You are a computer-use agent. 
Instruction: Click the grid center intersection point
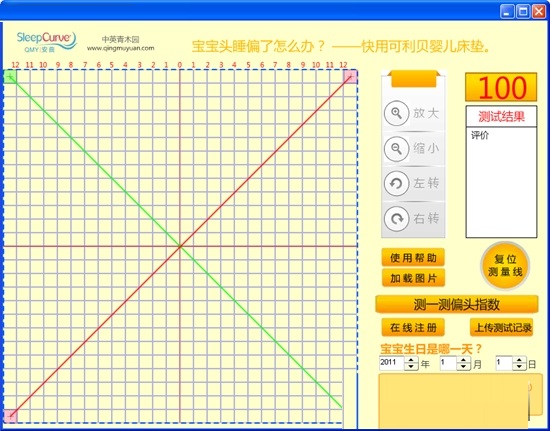tap(180, 247)
